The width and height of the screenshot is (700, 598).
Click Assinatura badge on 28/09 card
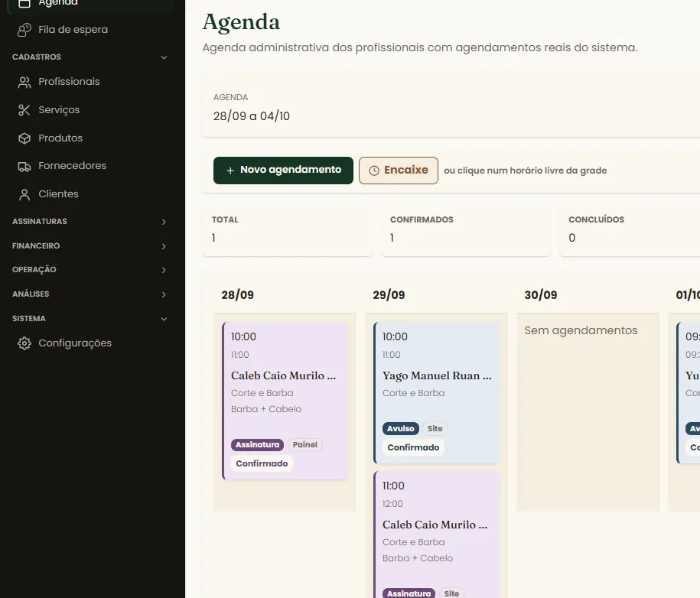pos(257,445)
